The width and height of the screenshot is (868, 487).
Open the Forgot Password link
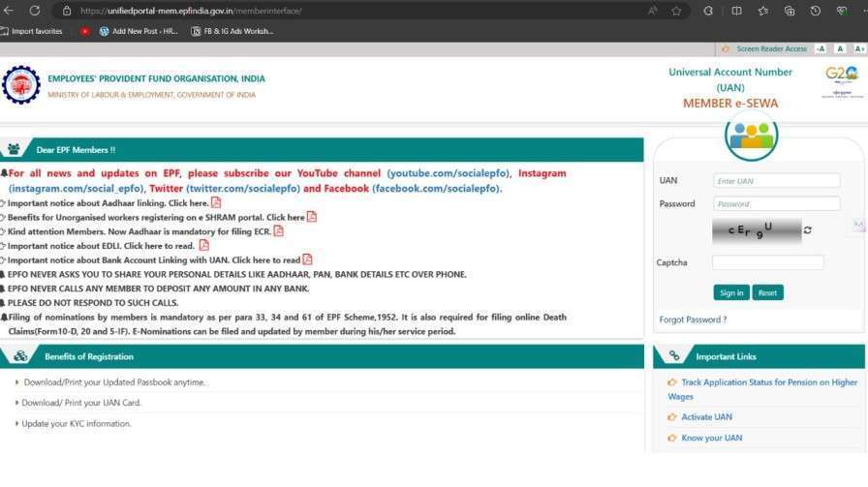point(693,320)
